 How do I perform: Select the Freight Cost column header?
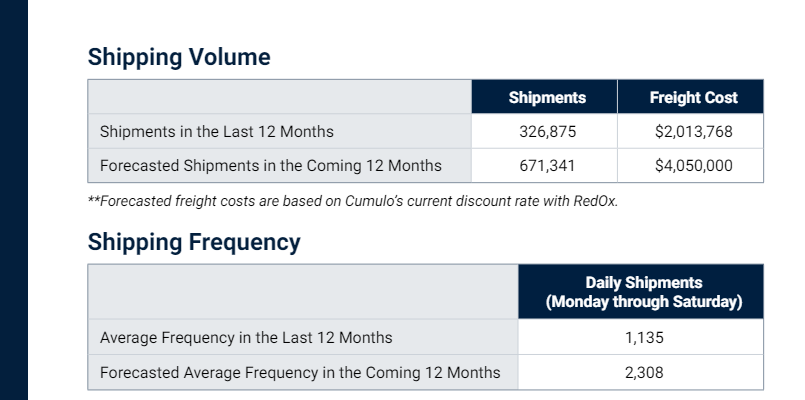pyautogui.click(x=691, y=97)
